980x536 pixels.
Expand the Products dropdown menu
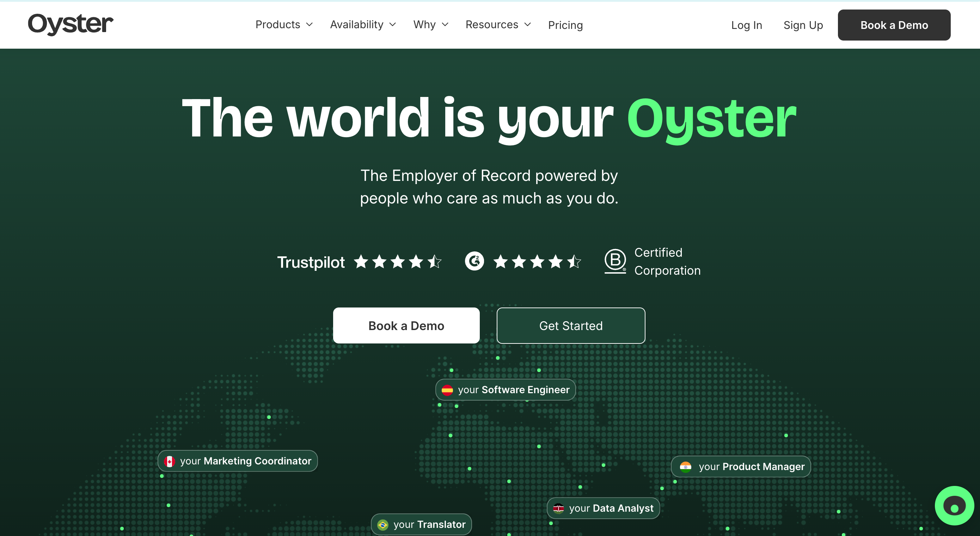coord(284,25)
